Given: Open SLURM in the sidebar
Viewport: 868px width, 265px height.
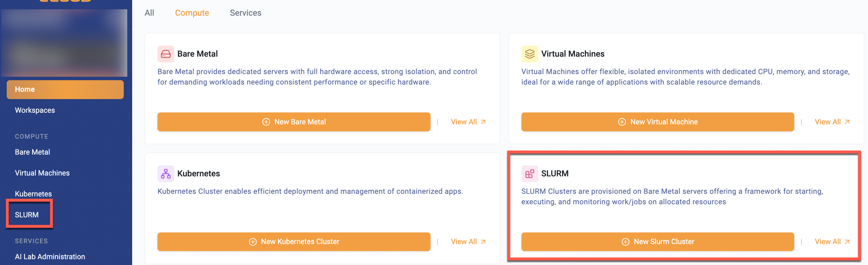Looking at the screenshot, I should point(27,215).
